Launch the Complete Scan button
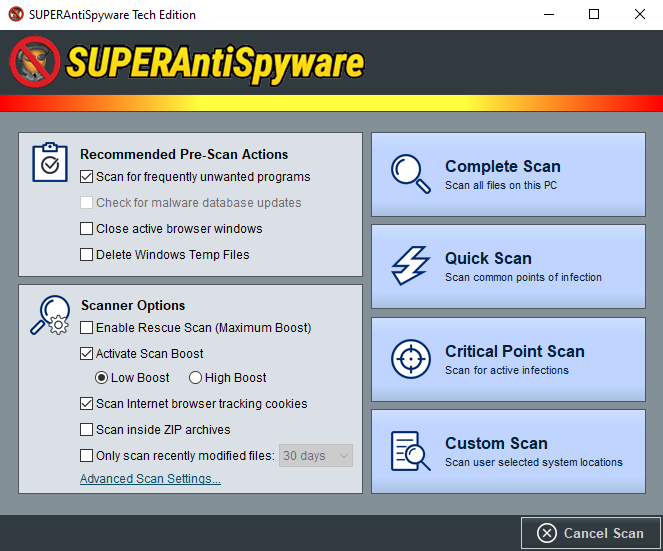 508,174
